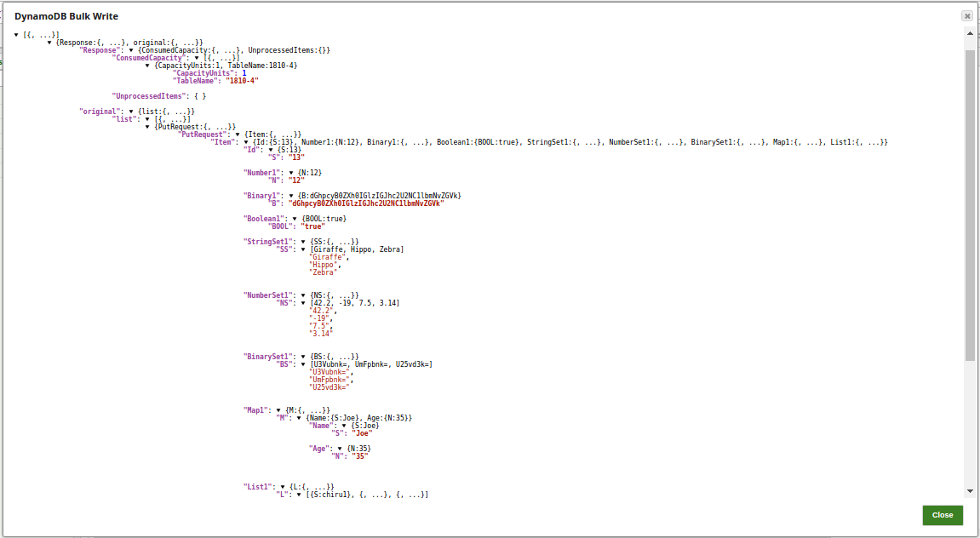This screenshot has height=538, width=980.
Task: Collapse the "M" map triangle
Action: [x=299, y=418]
